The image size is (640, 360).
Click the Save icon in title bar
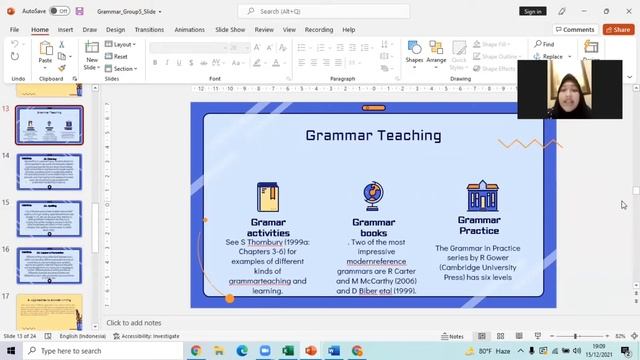coord(80,11)
